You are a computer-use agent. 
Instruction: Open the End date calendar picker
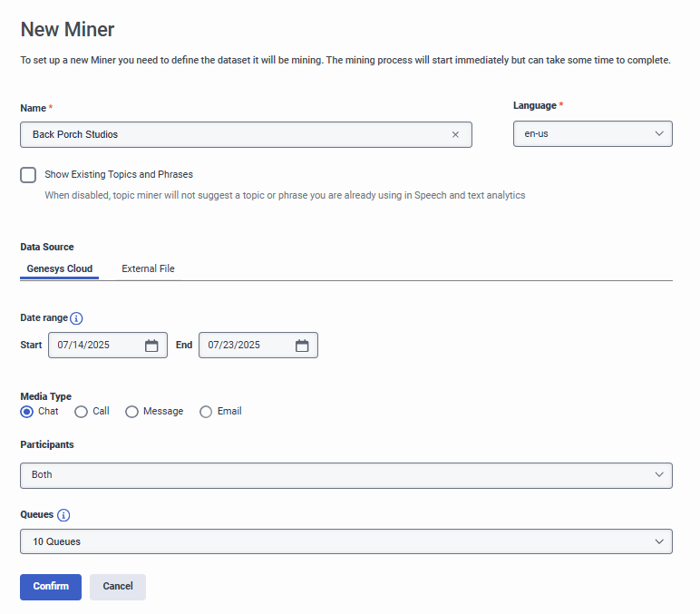coord(302,346)
